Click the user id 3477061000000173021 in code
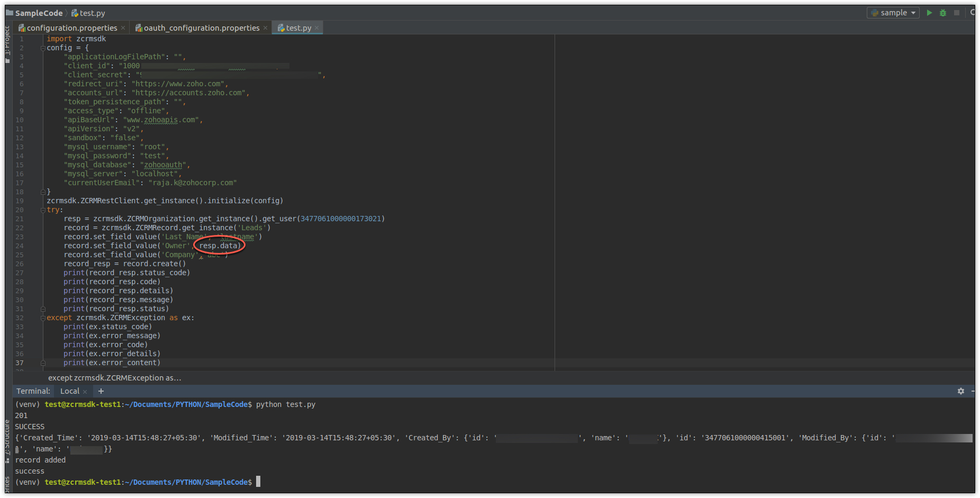The width and height of the screenshot is (980, 498). tap(341, 219)
